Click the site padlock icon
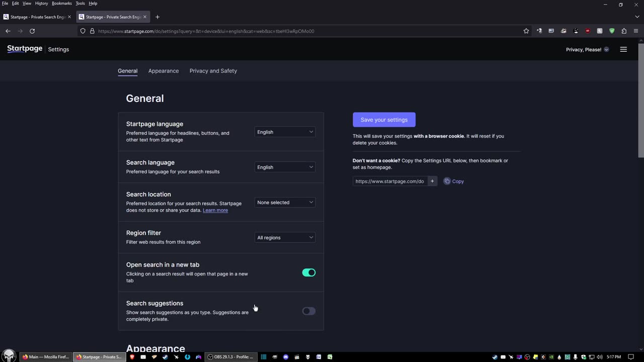Viewport: 644px width, 362px height. tap(92, 31)
